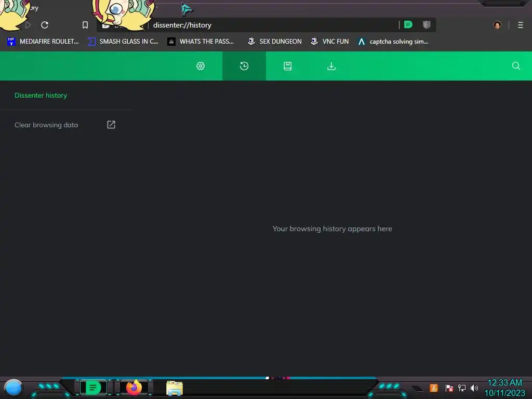Open the network tray icon

tap(462, 388)
